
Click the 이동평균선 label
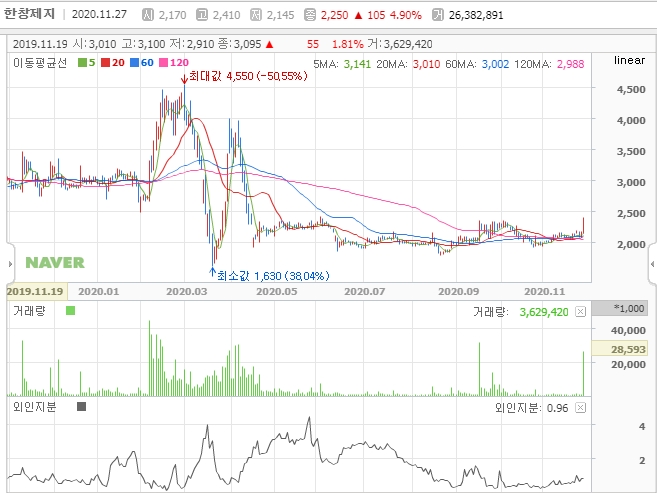pyautogui.click(x=40, y=63)
